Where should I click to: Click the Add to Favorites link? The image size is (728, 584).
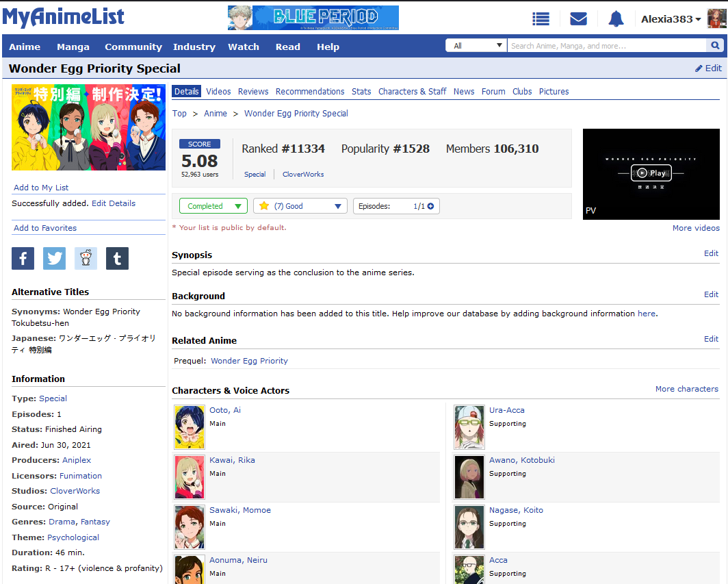45,228
